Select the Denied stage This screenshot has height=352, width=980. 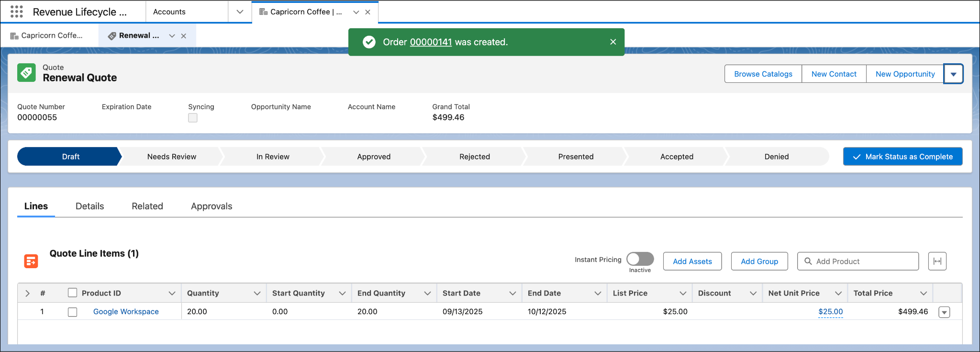(777, 157)
